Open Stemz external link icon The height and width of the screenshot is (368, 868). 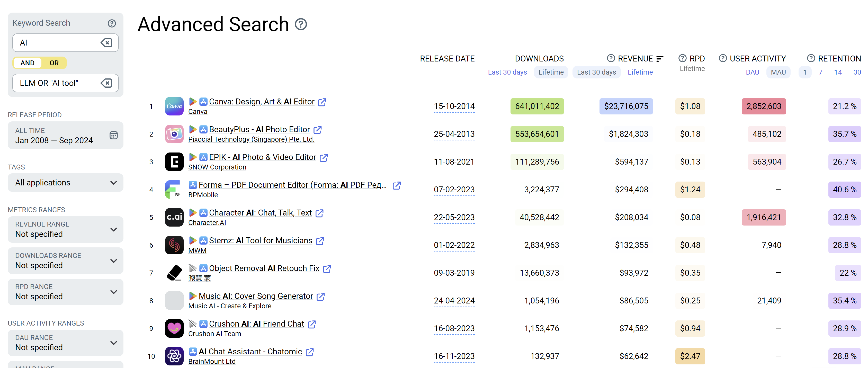tap(320, 241)
